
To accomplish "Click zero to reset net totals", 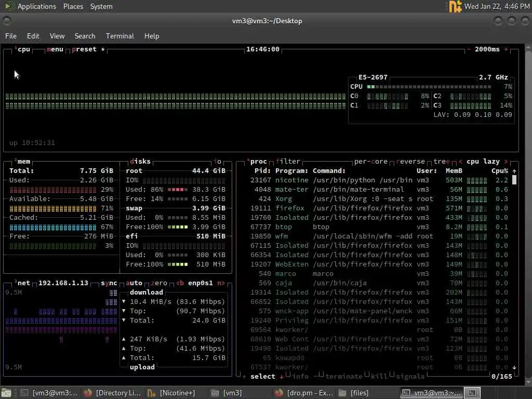I will pyautogui.click(x=159, y=283).
